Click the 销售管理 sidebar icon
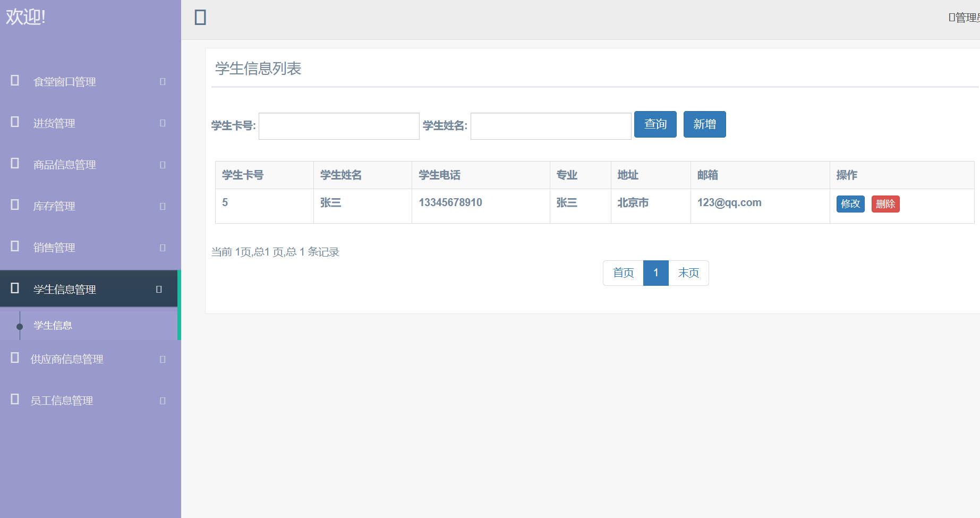This screenshot has width=980, height=518. pos(14,247)
